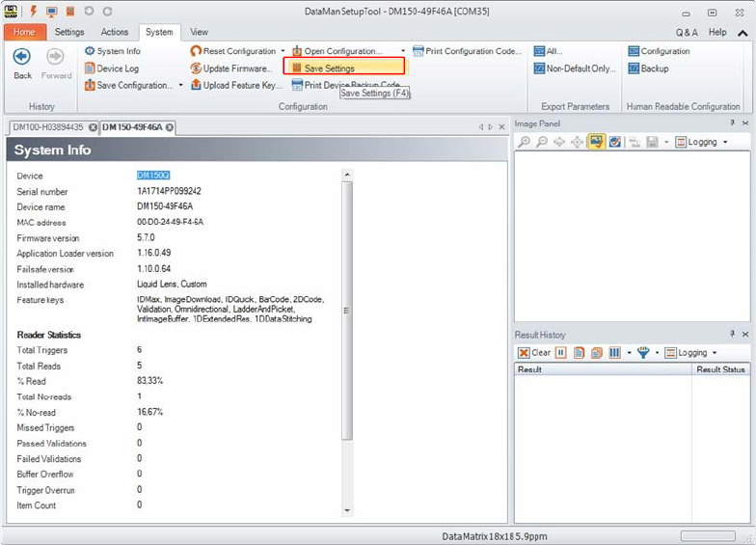Click the System Info vertical scrollbar
Screen dimensions: 756x545
[346, 309]
